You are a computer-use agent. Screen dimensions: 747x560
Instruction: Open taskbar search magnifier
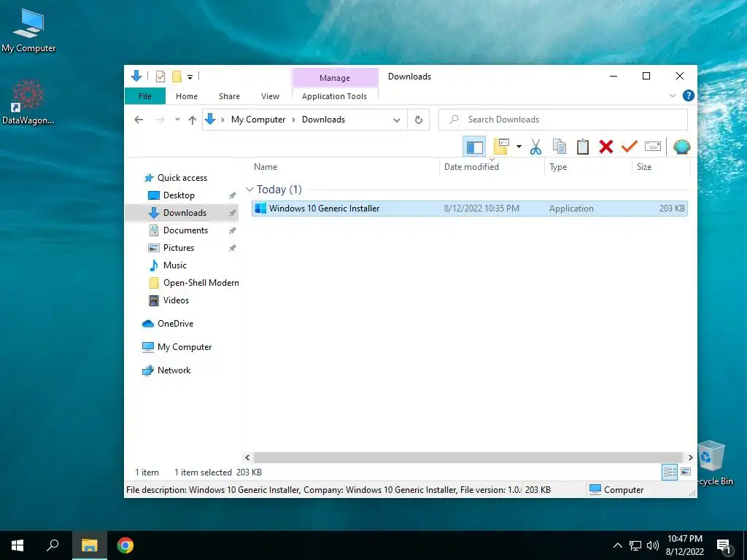[53, 545]
